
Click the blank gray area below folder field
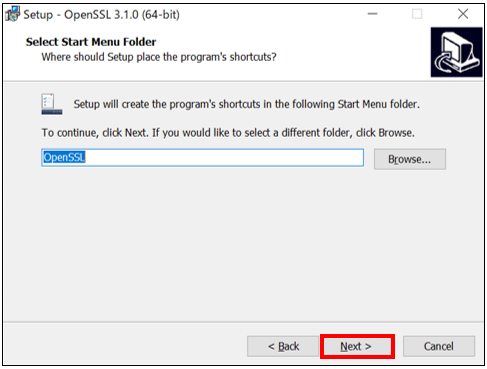(243, 243)
